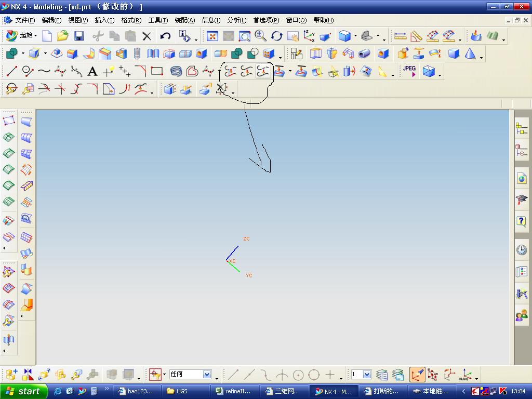Click the JPEG export icon
532x399 pixels.
[x=409, y=71]
